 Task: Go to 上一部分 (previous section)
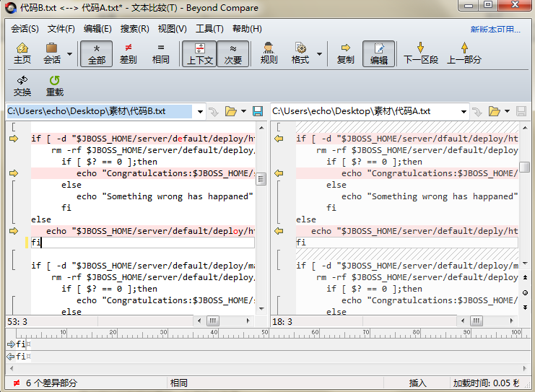pyautogui.click(x=464, y=53)
